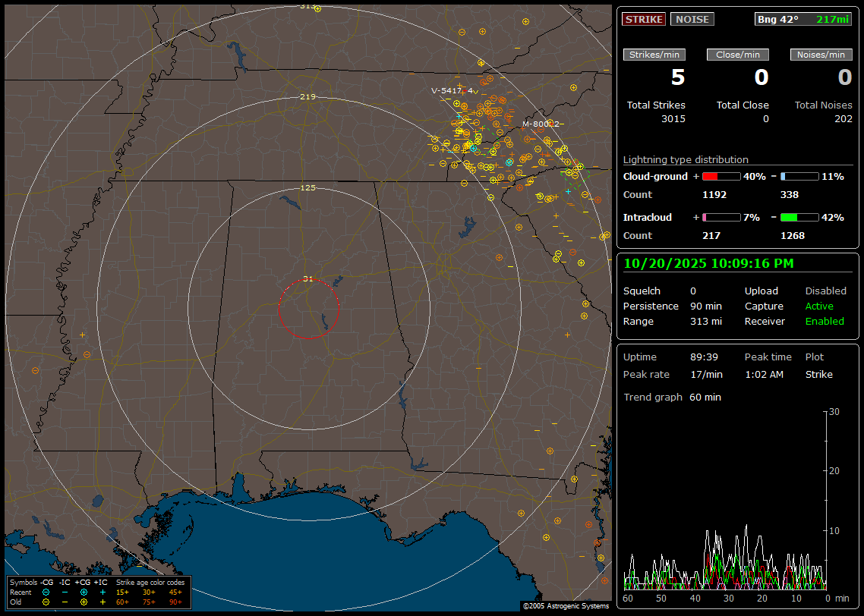Click the Recent -CG cyan symbol in legend

coord(46,592)
